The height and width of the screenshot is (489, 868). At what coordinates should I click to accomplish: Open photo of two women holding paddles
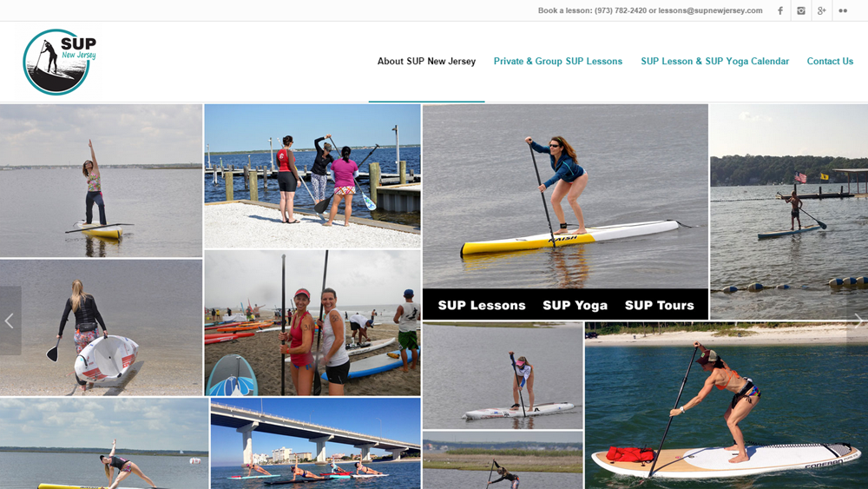point(312,323)
